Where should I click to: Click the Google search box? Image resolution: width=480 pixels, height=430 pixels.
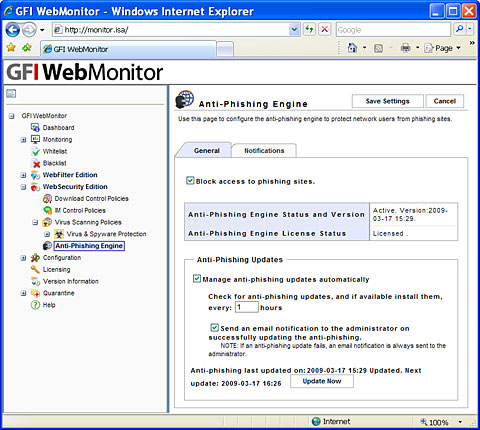coord(393,30)
